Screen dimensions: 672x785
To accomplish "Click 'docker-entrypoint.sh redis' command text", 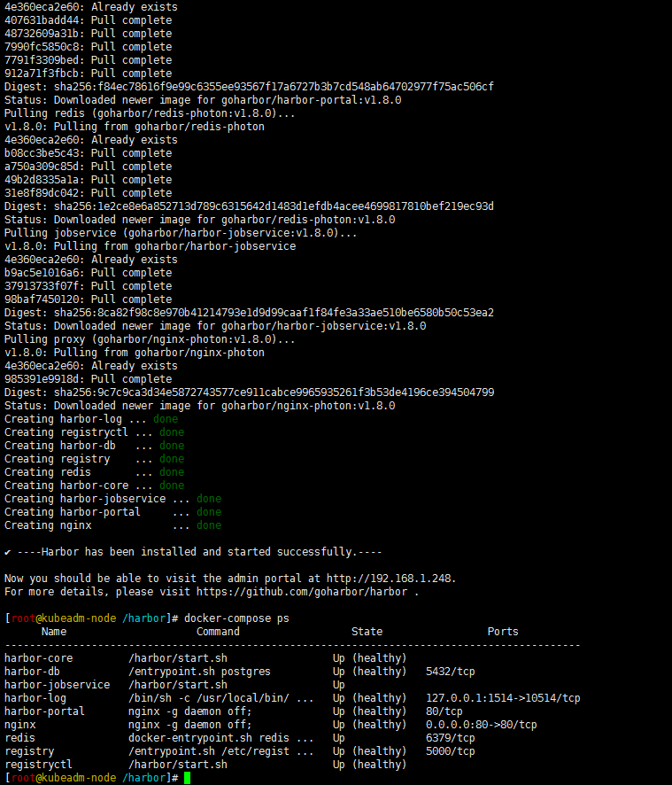I will [209, 737].
